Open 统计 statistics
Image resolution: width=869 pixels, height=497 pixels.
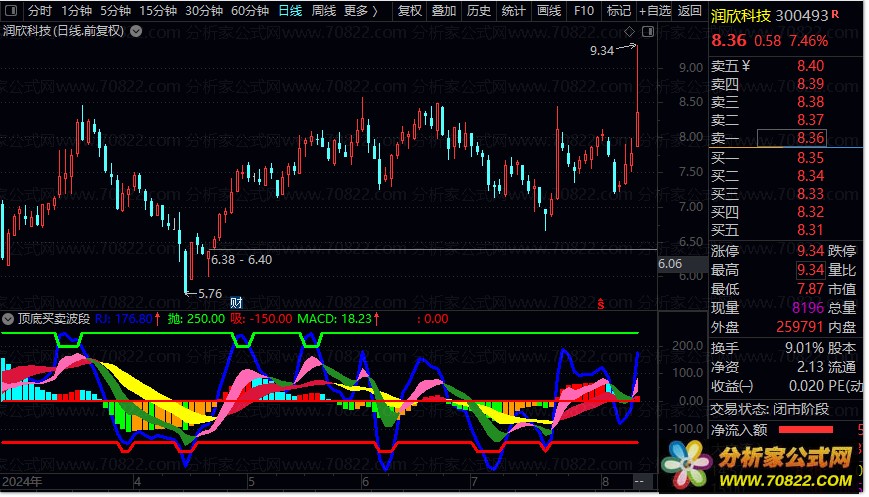[513, 11]
